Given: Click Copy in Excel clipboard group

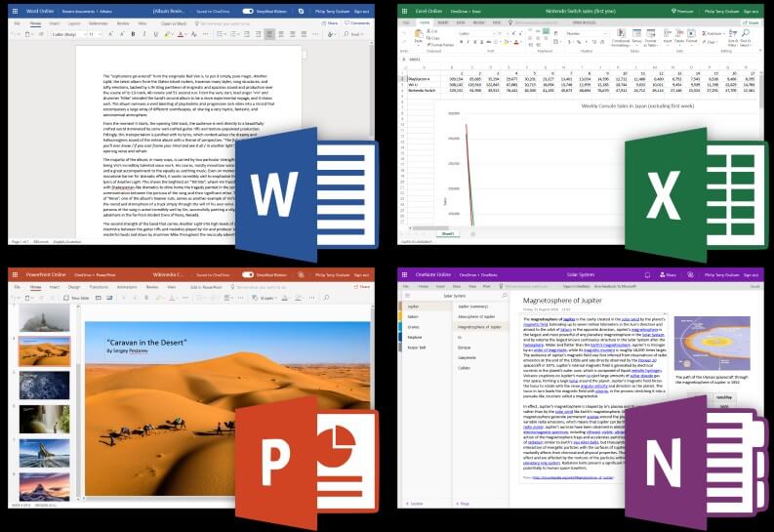Looking at the screenshot, I should click(433, 38).
